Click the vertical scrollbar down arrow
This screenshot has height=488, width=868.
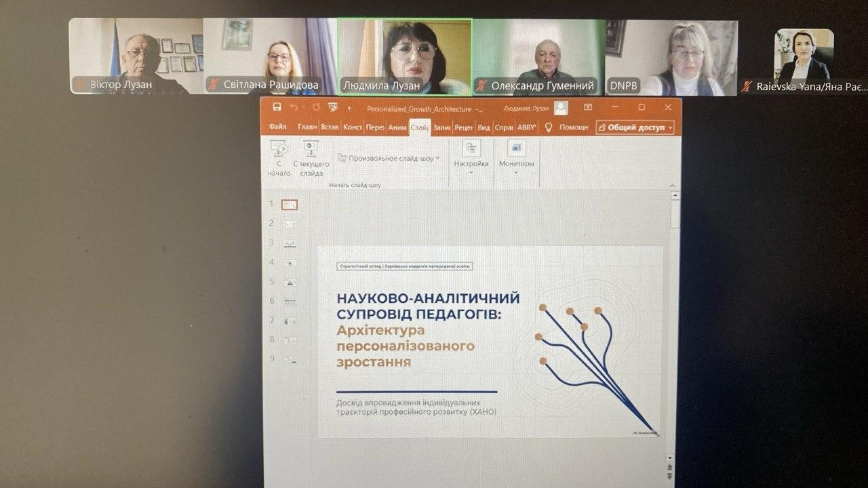tap(670, 458)
